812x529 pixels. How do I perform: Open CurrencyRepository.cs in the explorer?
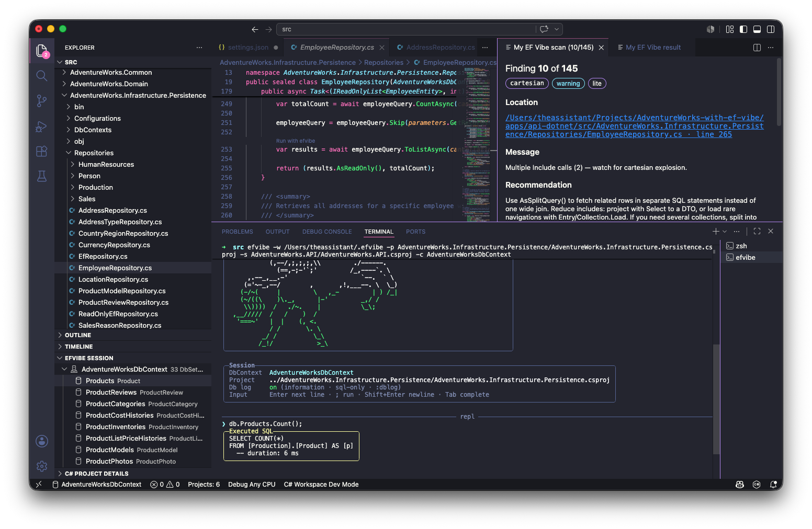point(114,245)
